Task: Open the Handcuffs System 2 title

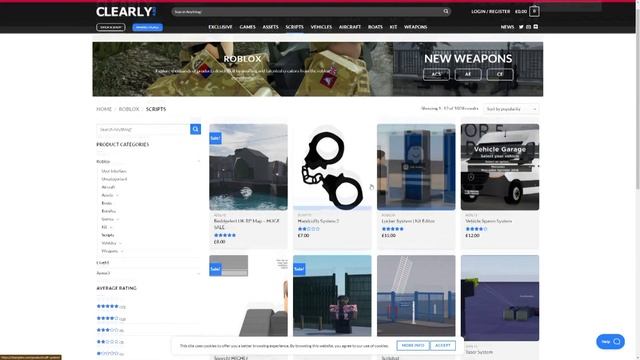Action: pyautogui.click(x=318, y=221)
